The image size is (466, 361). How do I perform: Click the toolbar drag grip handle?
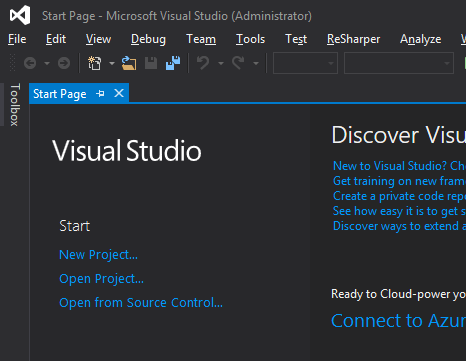pyautogui.click(x=12, y=63)
